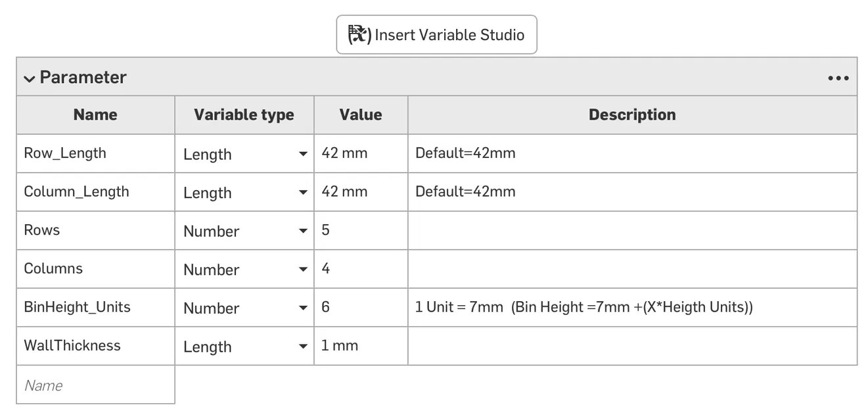Open the WallThickness variable type dropdown

(x=303, y=347)
